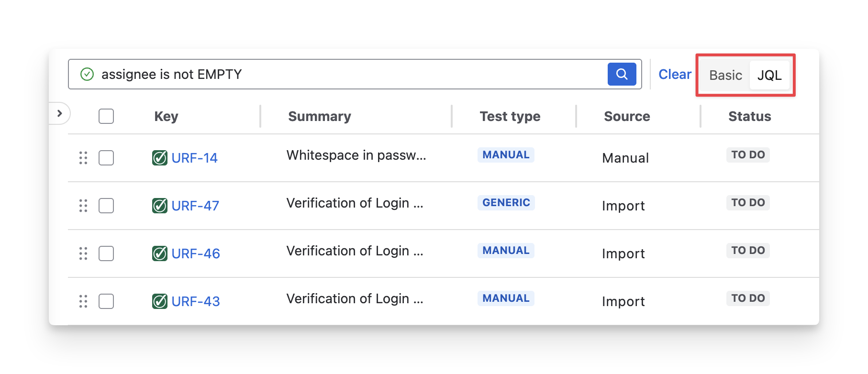Clear the current search query
The width and height of the screenshot is (868, 374).
point(675,74)
